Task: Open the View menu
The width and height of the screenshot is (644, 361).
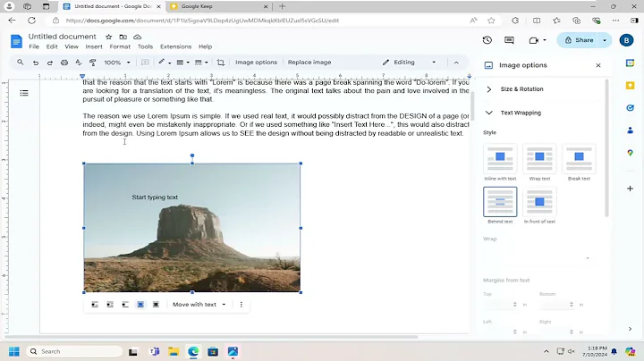Action: 72,46
